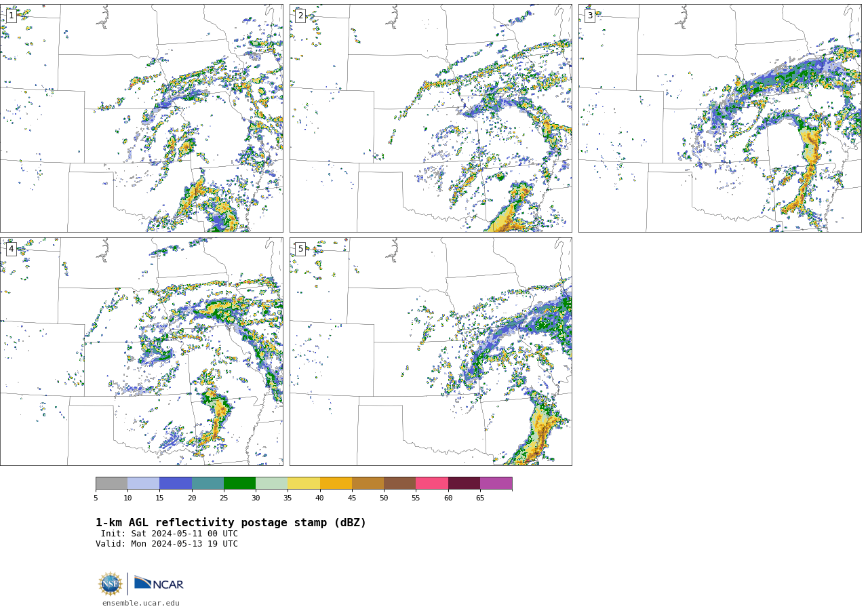The width and height of the screenshot is (868, 611).
Task: Click the tan 45-50 dBZ swatch
Action: pyautogui.click(x=368, y=483)
